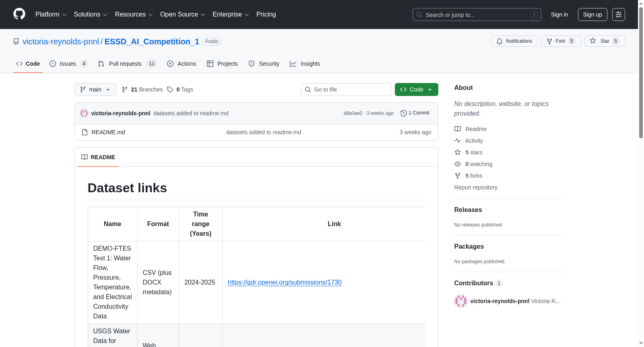Open victoria-reynolds-pnnl contributor profile link
Viewport: 644px width, 347px height.
tap(500, 301)
